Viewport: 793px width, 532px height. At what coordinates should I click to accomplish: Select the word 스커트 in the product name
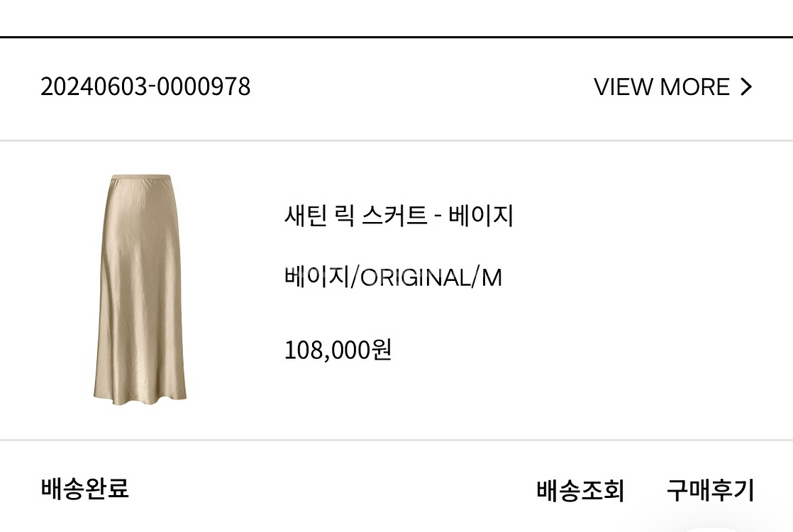tap(394, 216)
